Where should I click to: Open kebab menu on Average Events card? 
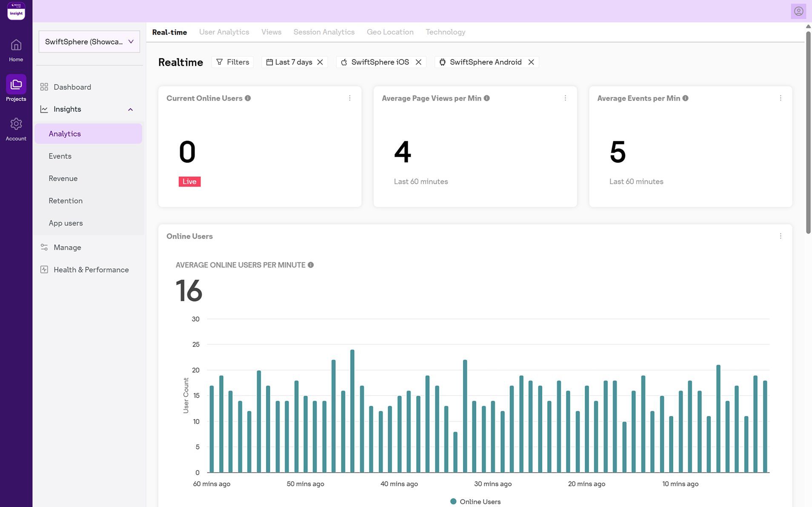[781, 98]
